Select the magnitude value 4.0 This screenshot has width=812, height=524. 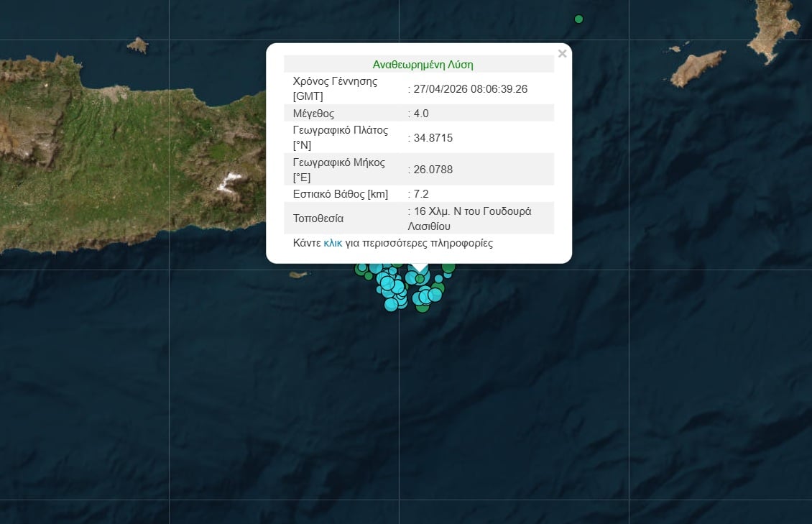[421, 114]
